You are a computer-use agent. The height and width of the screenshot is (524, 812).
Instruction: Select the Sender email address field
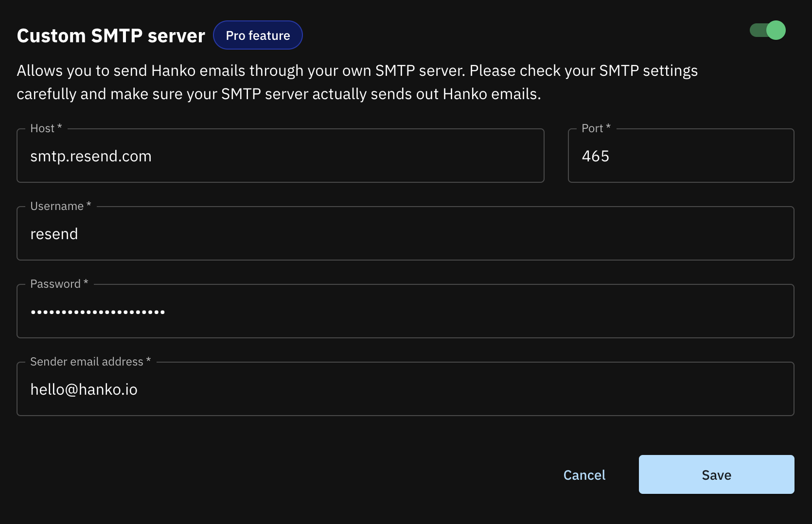pos(406,389)
